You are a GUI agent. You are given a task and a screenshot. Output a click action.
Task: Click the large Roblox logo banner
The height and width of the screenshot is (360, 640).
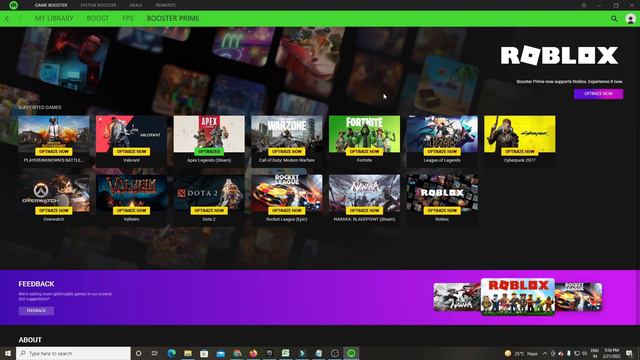[560, 55]
